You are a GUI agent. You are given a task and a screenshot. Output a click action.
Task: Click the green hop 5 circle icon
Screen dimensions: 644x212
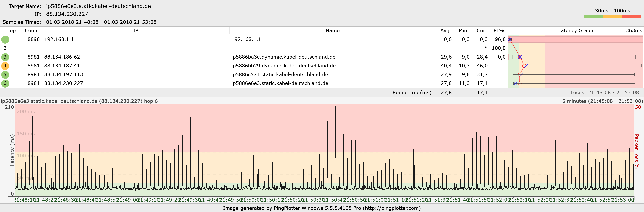[x=5, y=75]
